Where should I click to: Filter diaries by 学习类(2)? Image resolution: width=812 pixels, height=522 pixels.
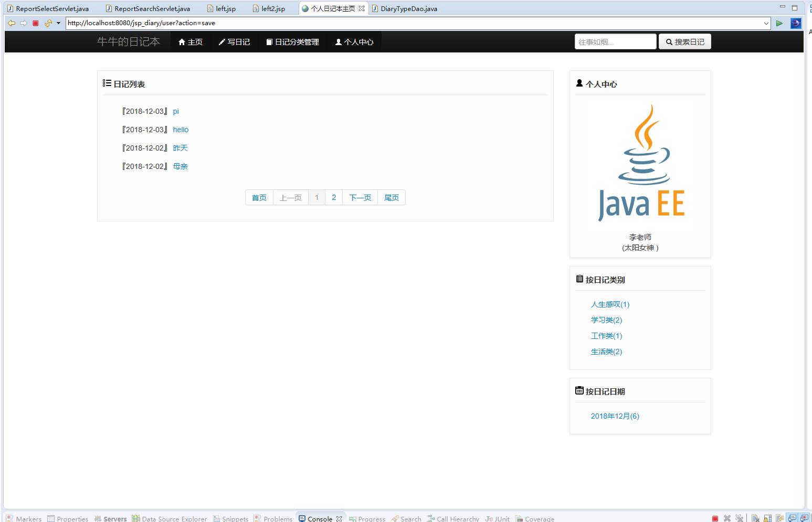[x=606, y=320]
